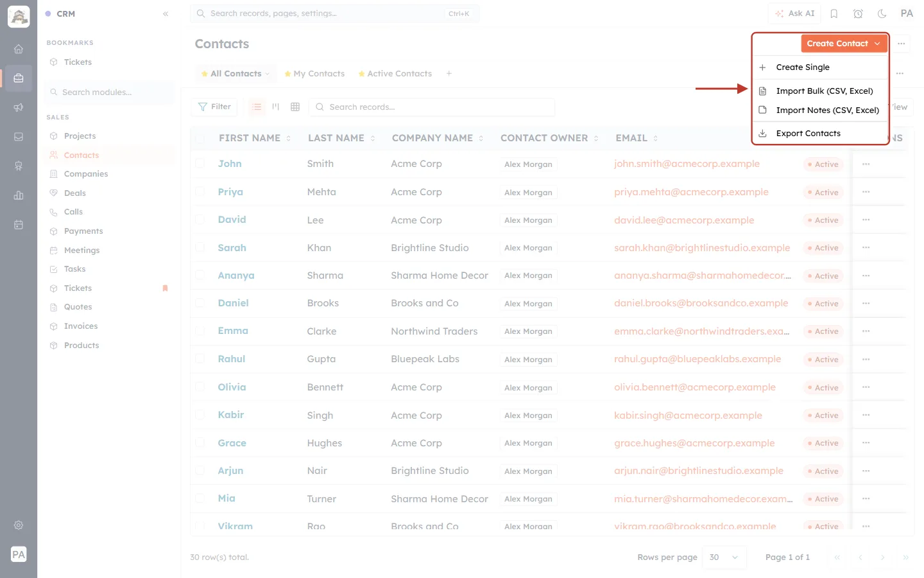Viewport: 924px width, 578px height.
Task: Open the alarm clock reminders icon
Action: tap(858, 13)
